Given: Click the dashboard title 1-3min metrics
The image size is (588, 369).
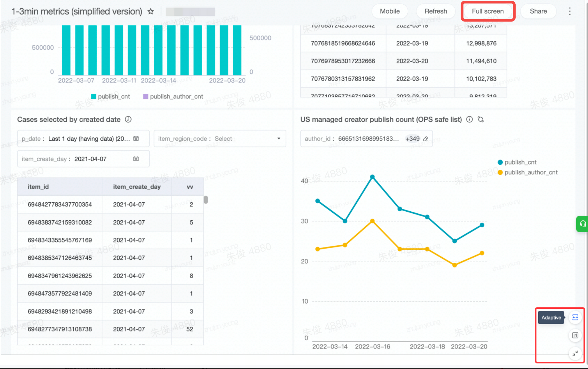Looking at the screenshot, I should coord(77,11).
